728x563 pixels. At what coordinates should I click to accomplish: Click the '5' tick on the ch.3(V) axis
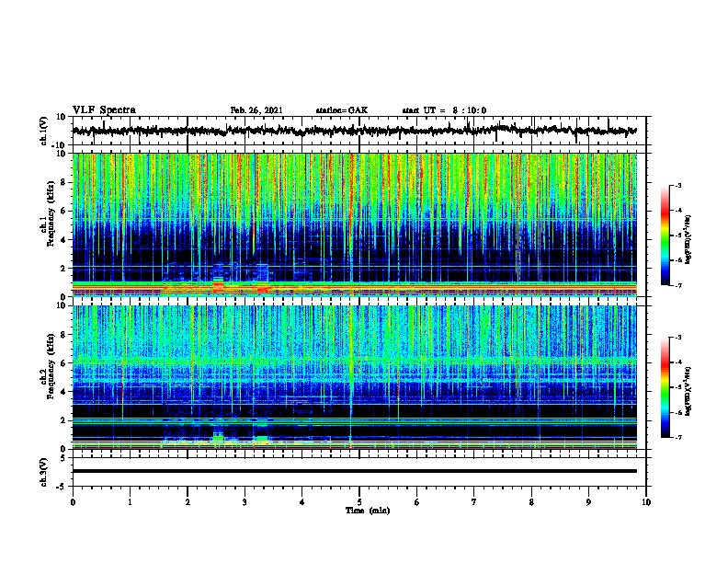pyautogui.click(x=63, y=457)
